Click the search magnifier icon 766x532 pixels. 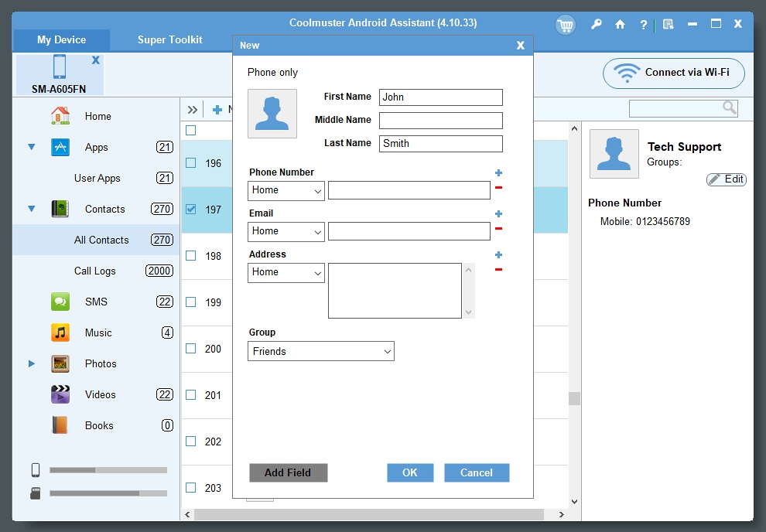click(729, 107)
